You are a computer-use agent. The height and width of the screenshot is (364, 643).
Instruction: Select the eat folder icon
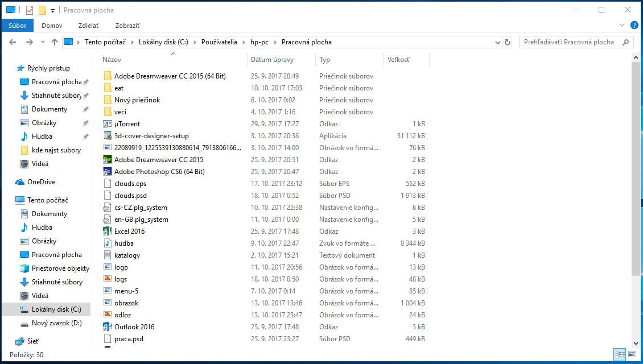click(x=108, y=88)
